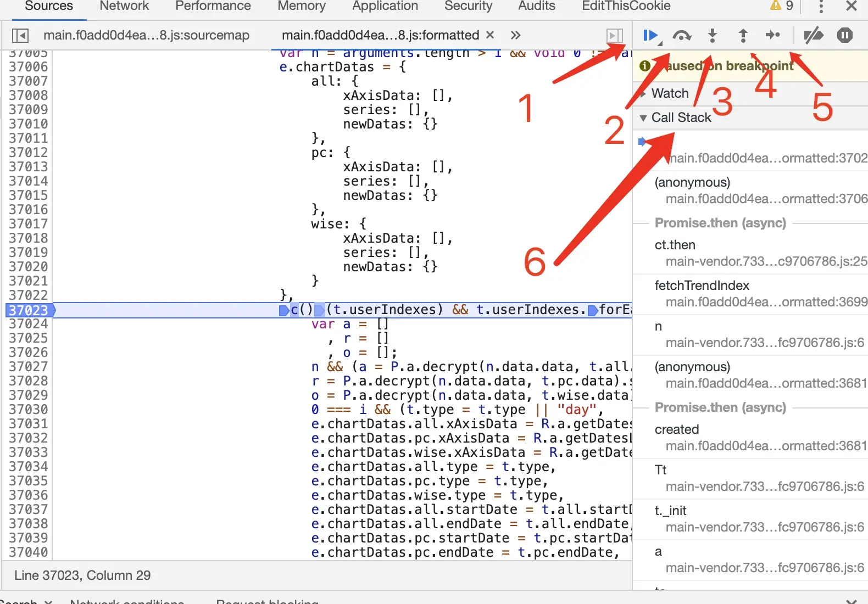Resume script execution with play button
Viewport: 868px width, 604px height.
(x=651, y=36)
